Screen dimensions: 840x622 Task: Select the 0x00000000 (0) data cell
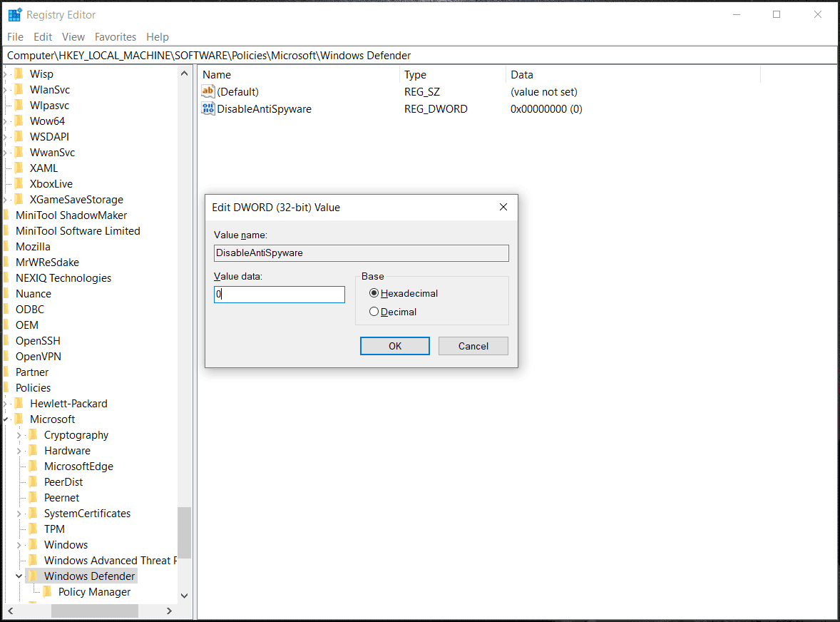tap(546, 108)
